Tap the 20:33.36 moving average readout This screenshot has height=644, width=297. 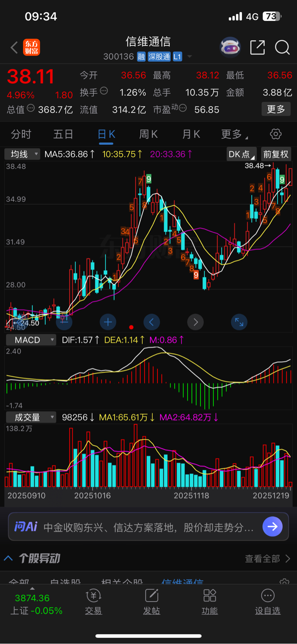[171, 154]
